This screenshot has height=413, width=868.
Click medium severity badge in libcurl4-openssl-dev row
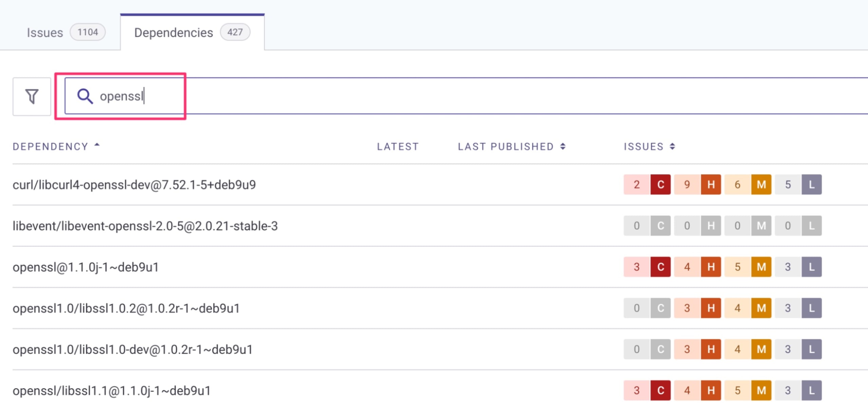tap(761, 185)
